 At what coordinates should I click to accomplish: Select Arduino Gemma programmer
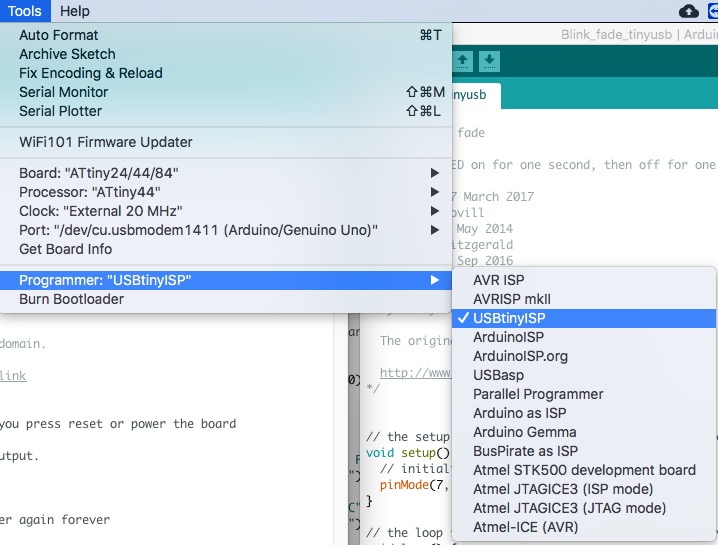(584, 432)
